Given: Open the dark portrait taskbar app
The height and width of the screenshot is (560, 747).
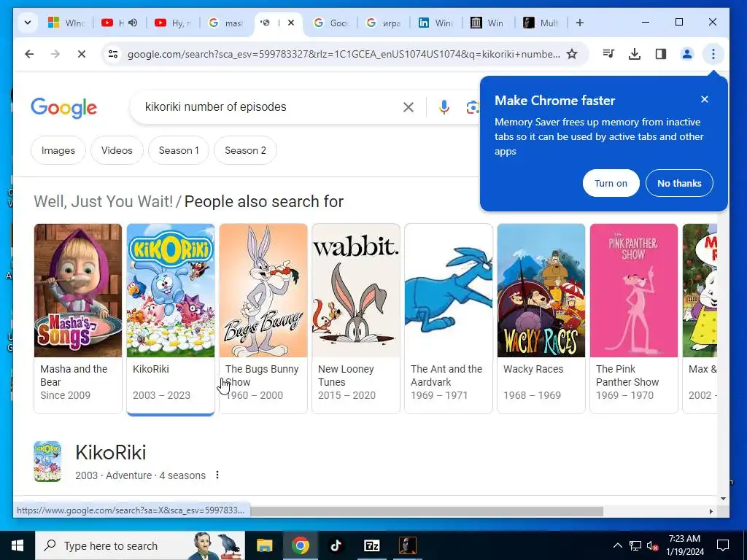Looking at the screenshot, I should click(x=407, y=545).
